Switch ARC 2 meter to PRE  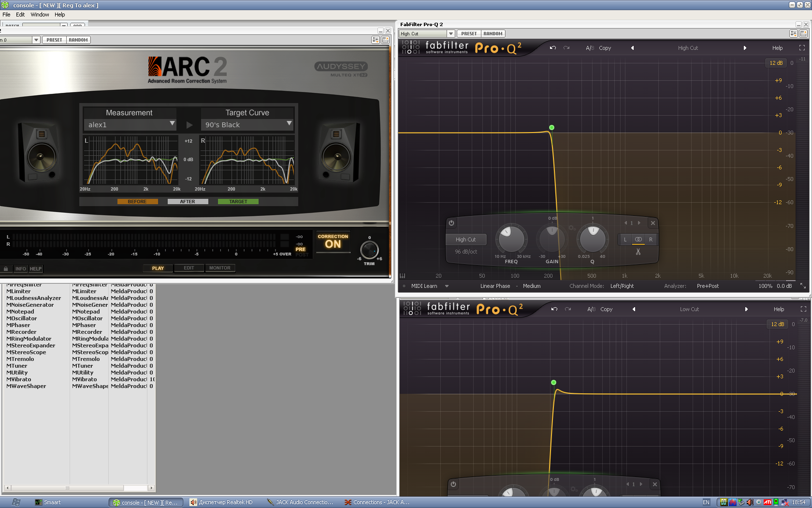click(301, 249)
